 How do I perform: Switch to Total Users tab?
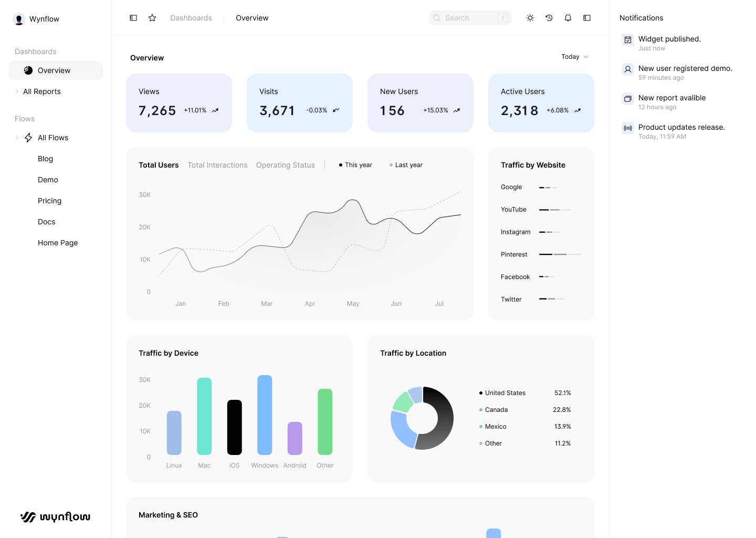(159, 165)
